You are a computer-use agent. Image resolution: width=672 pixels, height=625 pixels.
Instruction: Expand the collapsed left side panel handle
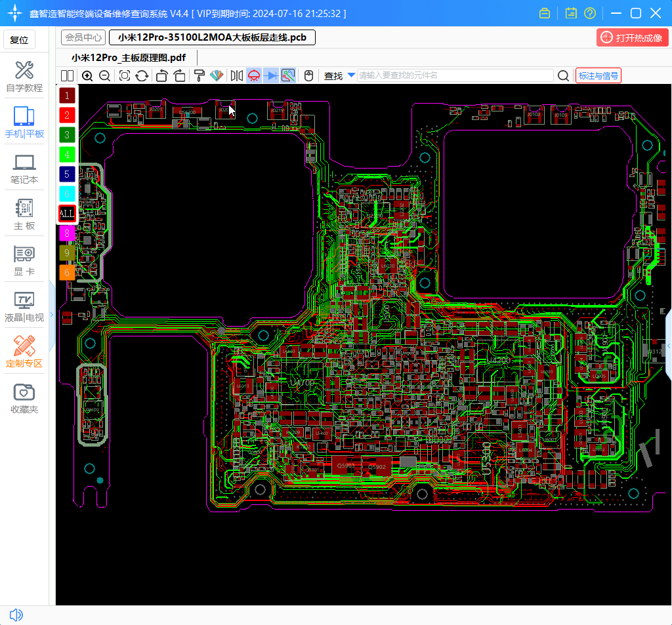click(52, 313)
